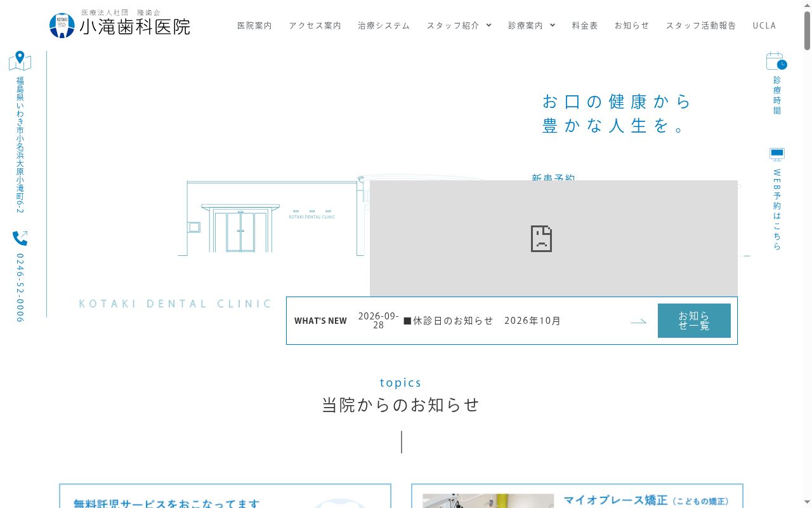Click the UCLA navigation link
The height and width of the screenshot is (508, 812).
click(764, 25)
